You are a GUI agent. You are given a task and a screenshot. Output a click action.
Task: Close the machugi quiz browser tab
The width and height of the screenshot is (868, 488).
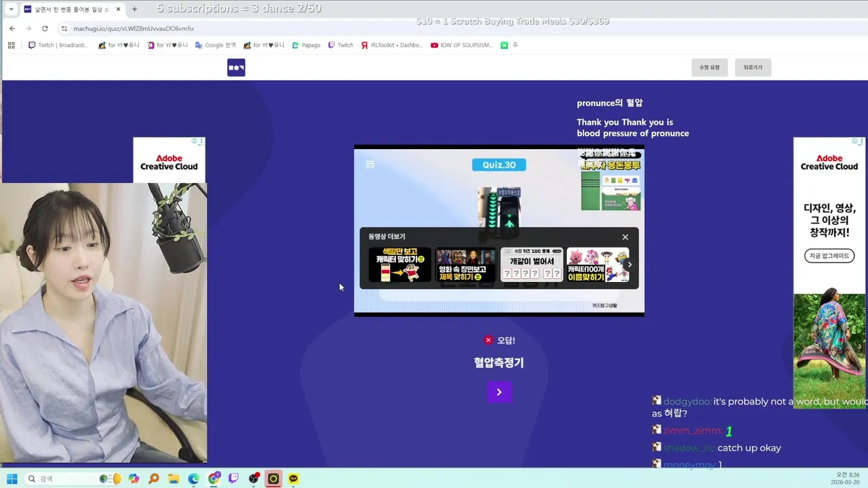118,9
